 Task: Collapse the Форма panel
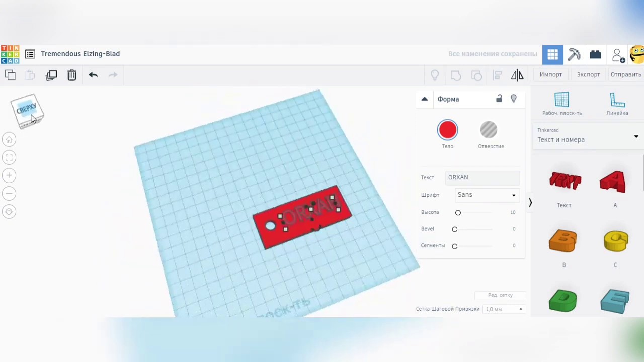[x=424, y=99]
